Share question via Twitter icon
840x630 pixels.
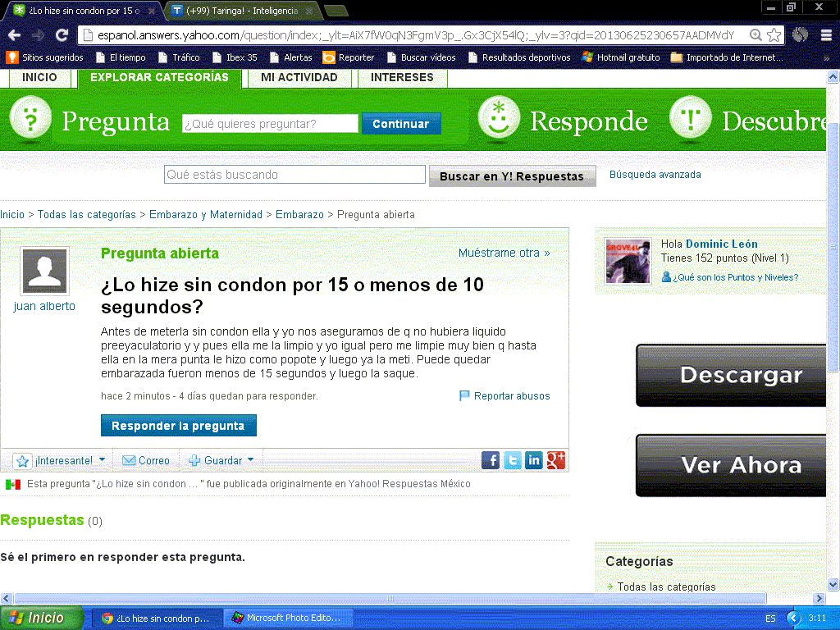point(512,460)
